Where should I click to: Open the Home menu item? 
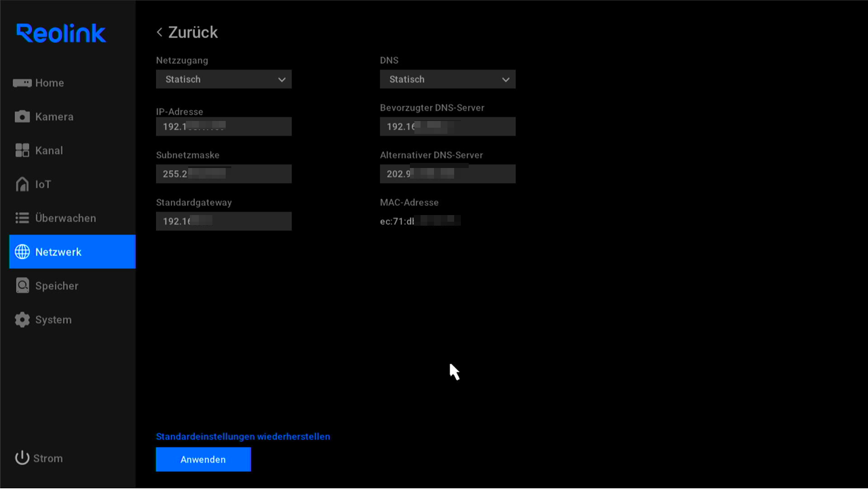pos(72,83)
